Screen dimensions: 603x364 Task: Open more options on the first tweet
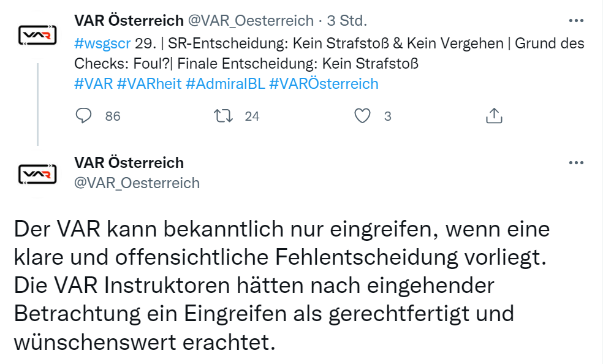click(x=576, y=21)
